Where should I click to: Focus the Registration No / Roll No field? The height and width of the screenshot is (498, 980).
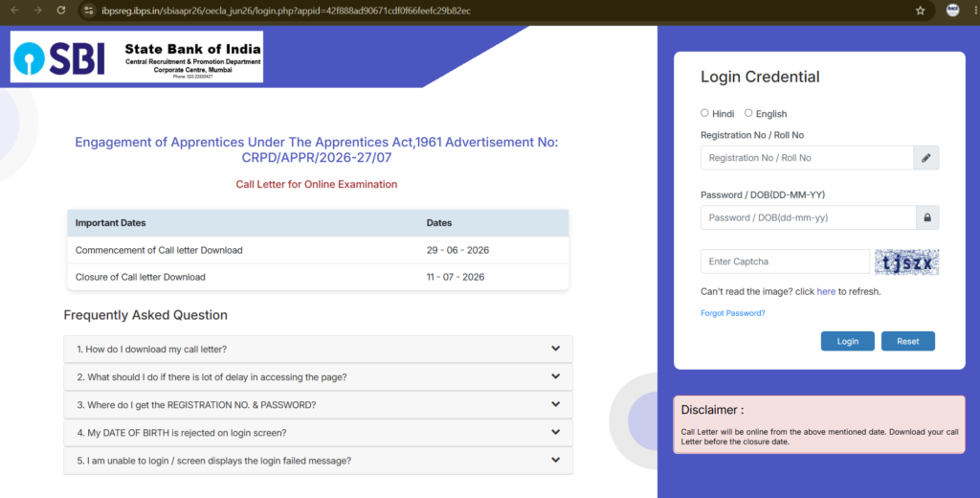click(x=807, y=158)
